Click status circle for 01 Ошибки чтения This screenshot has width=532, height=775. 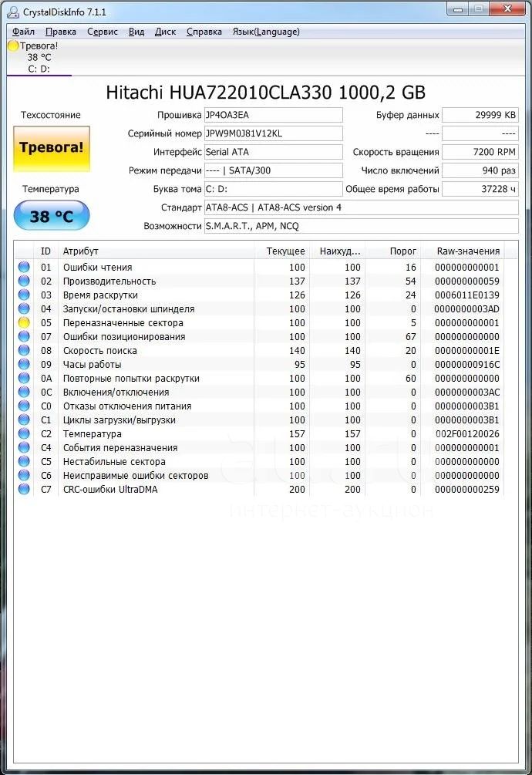point(24,267)
